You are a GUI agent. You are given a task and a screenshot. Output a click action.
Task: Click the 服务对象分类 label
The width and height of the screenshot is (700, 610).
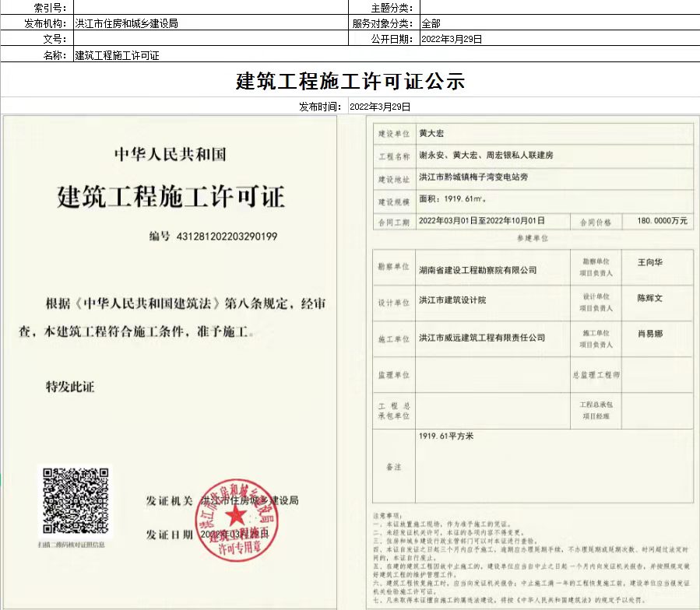382,23
